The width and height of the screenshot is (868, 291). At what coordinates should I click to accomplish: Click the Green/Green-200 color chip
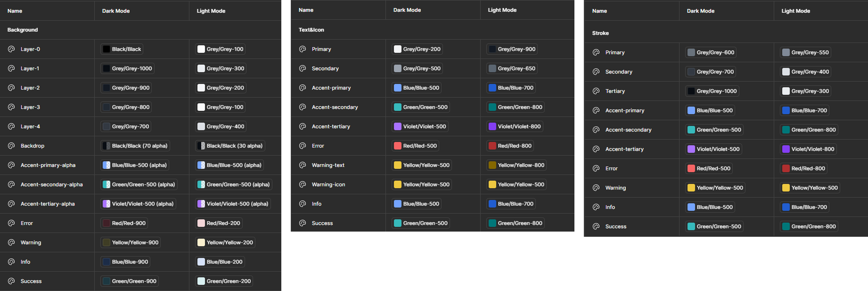pos(224,281)
